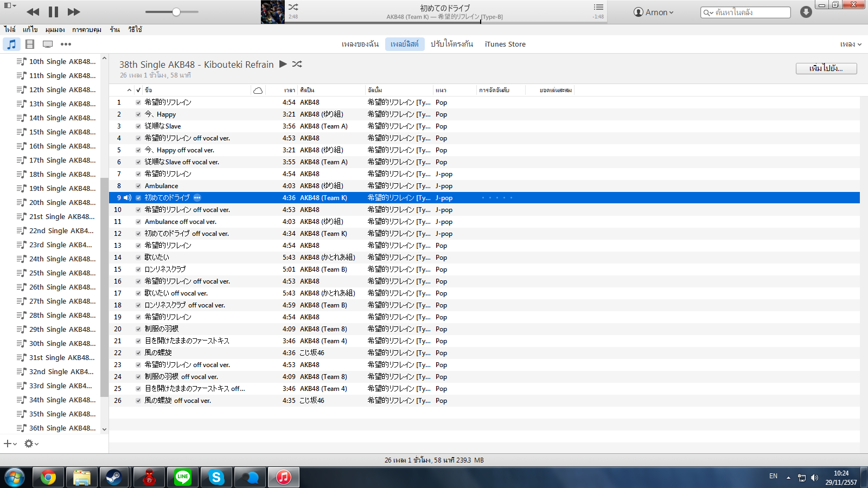This screenshot has height=488, width=868.
Task: Skip to the next track
Action: point(74,12)
